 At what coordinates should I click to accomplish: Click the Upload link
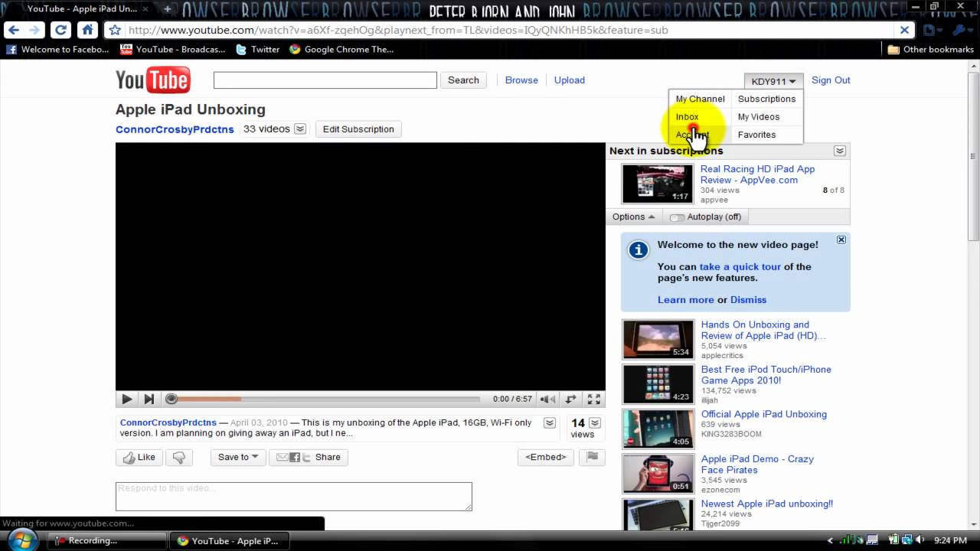(x=569, y=80)
